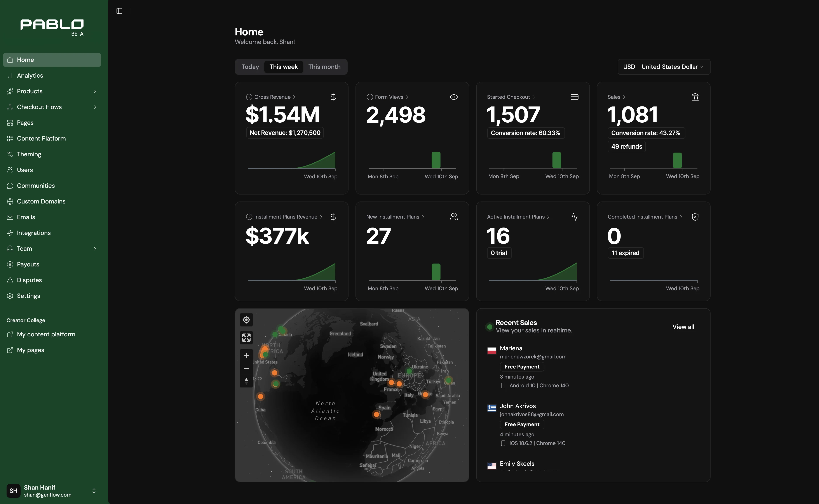Reset map bearing with compass icon
The image size is (819, 504).
click(246, 381)
